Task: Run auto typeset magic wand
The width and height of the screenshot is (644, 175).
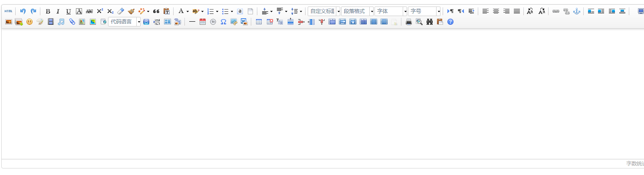Action: click(141, 11)
